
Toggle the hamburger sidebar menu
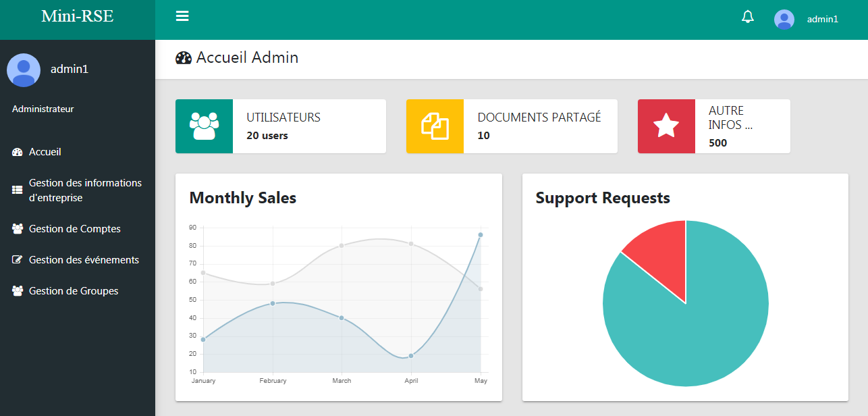(182, 16)
